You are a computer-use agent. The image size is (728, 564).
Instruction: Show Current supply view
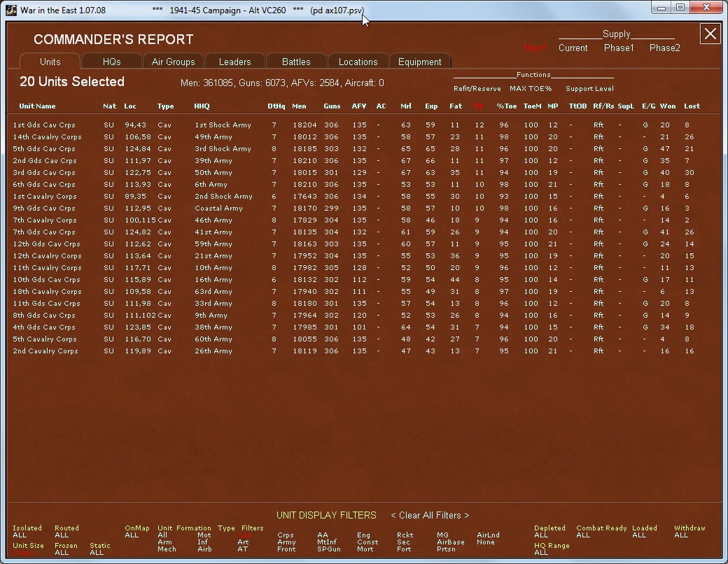coord(573,48)
